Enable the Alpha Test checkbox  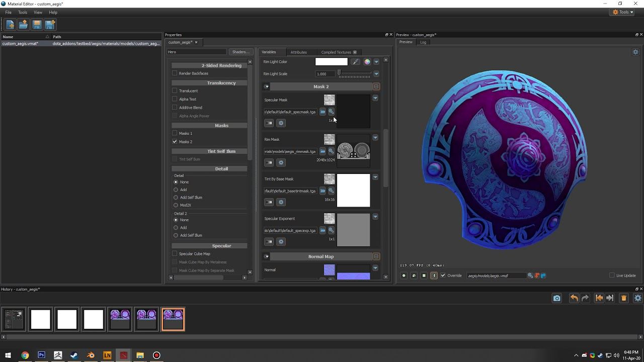coord(175,99)
